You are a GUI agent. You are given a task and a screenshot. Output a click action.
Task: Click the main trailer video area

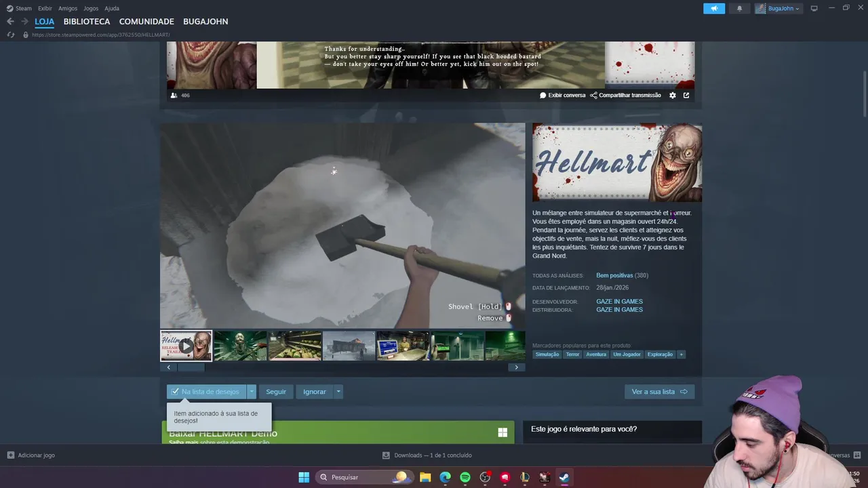[342, 226]
